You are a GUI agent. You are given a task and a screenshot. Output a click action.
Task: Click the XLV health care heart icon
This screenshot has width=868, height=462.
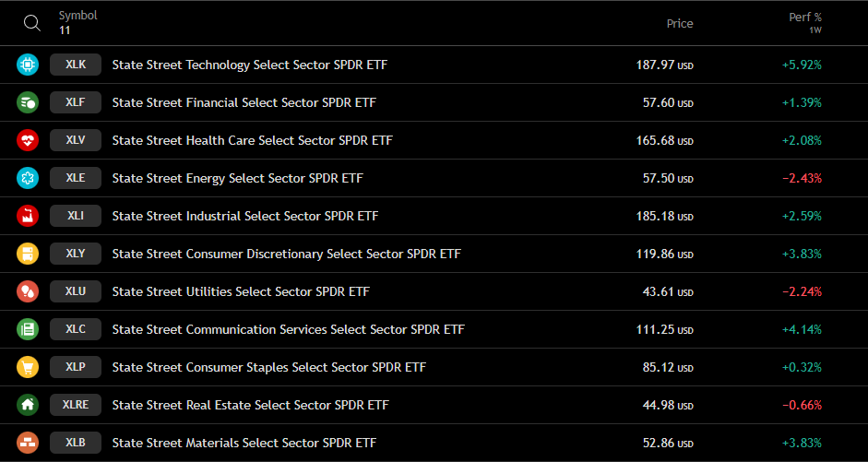click(28, 140)
